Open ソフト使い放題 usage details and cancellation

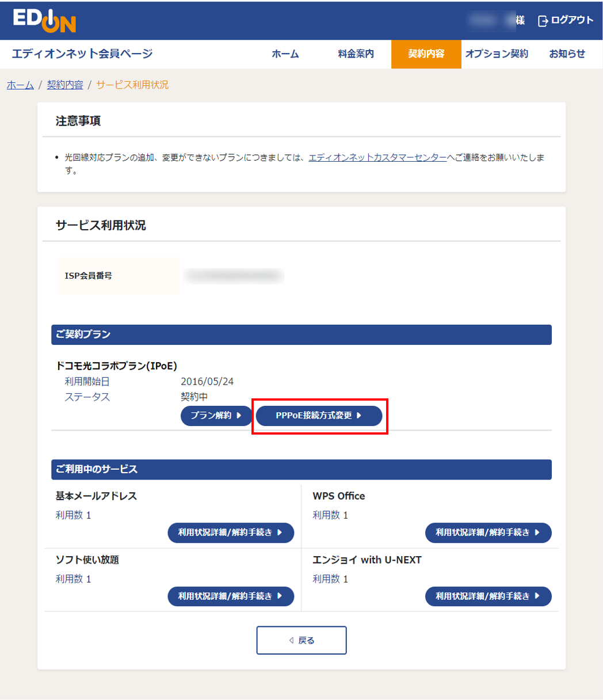[231, 596]
